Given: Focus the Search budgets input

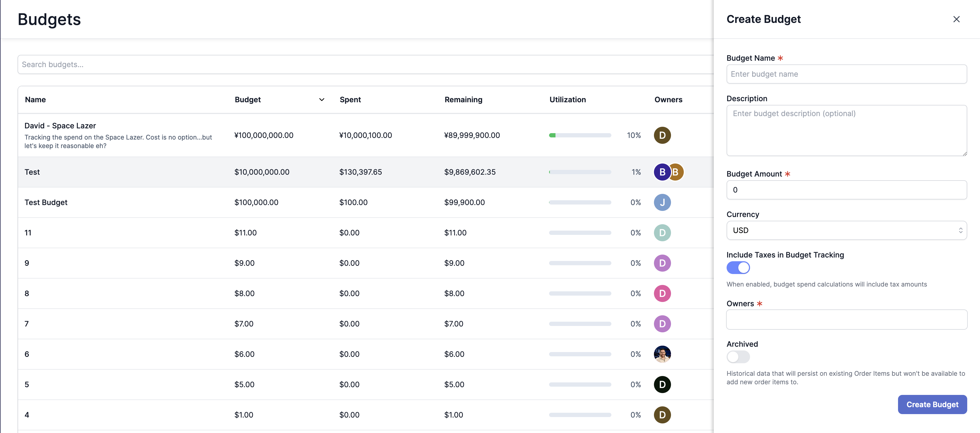Looking at the screenshot, I should [365, 64].
